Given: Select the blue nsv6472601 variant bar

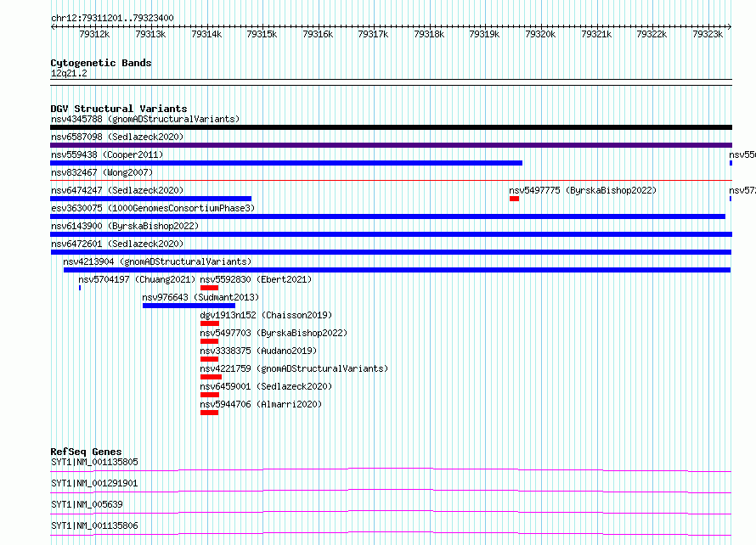Looking at the screenshot, I should coord(391,252).
